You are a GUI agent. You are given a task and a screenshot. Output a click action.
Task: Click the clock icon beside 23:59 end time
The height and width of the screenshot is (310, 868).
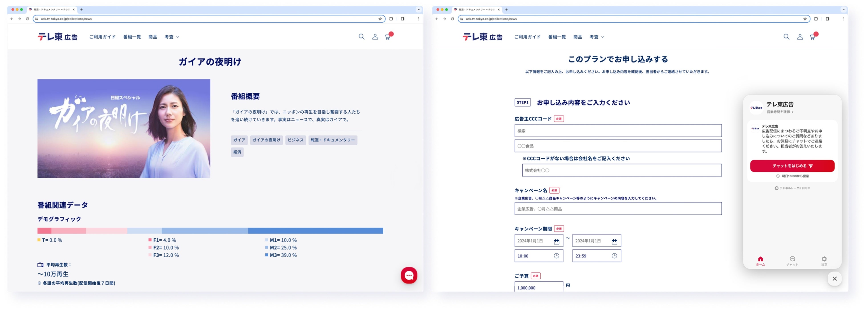(614, 256)
